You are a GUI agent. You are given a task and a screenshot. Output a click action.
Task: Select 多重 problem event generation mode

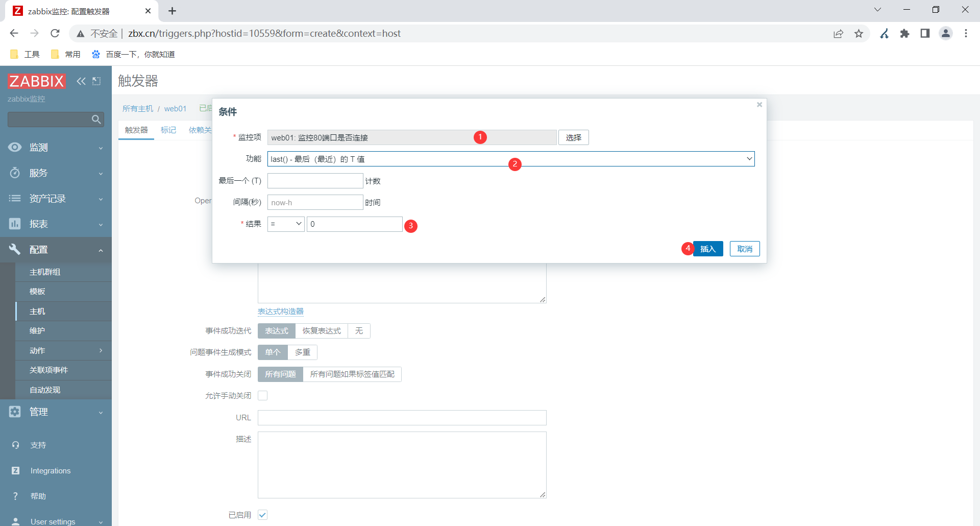[303, 352]
